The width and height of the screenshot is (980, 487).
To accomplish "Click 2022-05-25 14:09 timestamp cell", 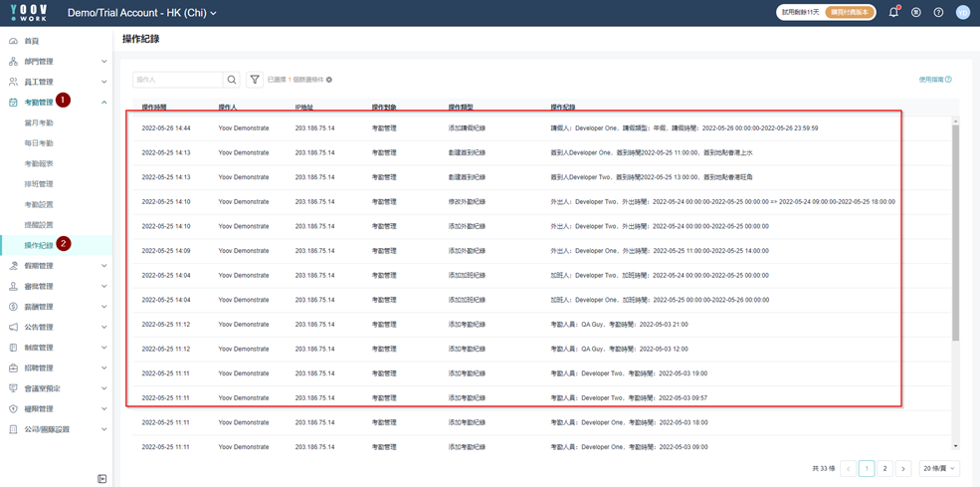I will pyautogui.click(x=166, y=250).
